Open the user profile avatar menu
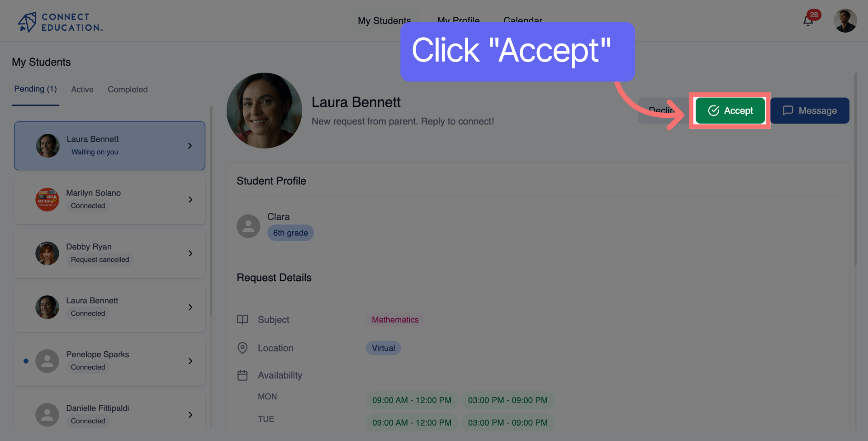 click(845, 21)
